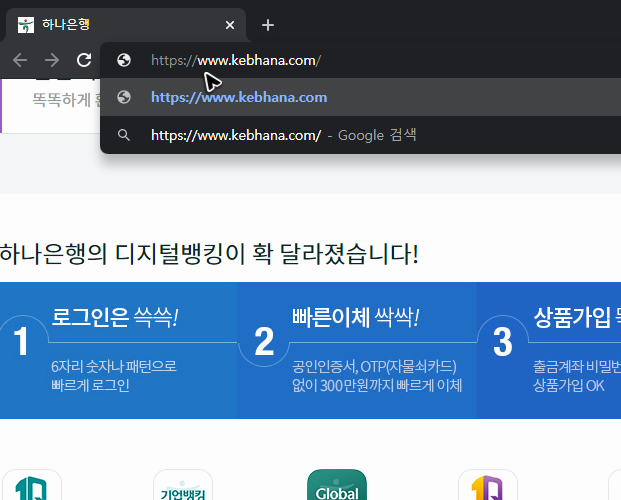621x500 pixels.
Task: Click the text 6자리 숫자나 패턴으로
Action: point(114,366)
